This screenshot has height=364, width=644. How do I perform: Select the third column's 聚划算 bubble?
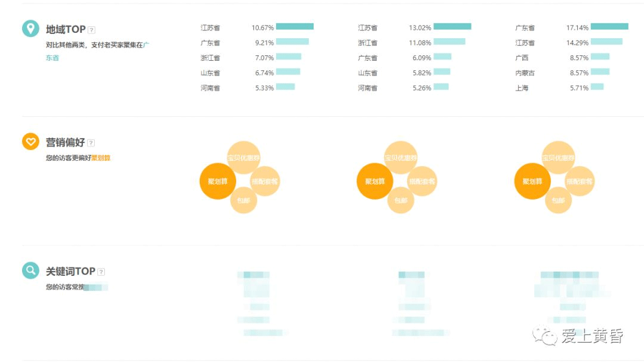[532, 181]
